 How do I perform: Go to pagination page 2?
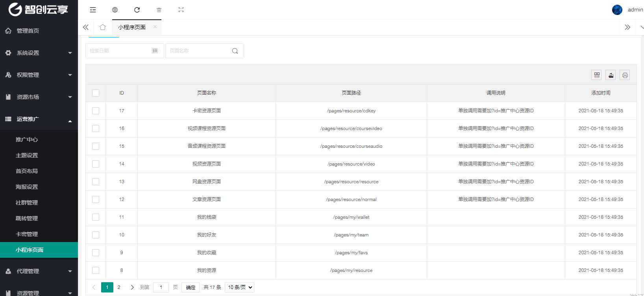click(x=119, y=287)
